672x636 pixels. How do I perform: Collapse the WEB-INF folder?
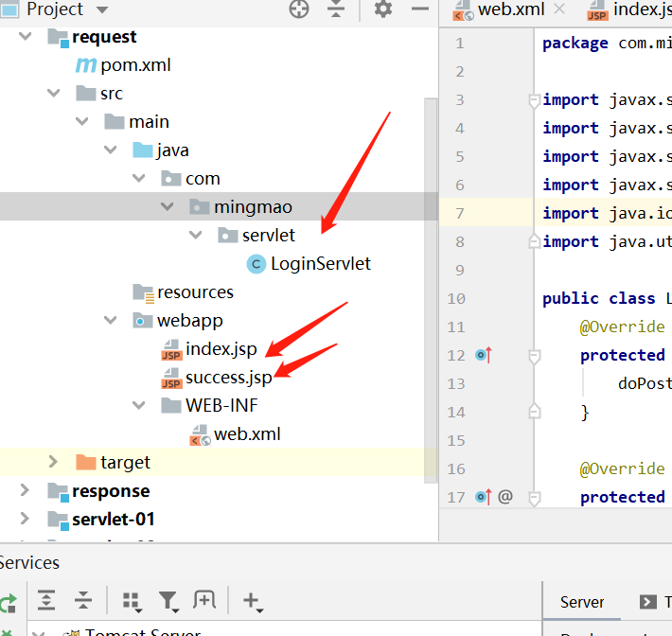coord(139,405)
